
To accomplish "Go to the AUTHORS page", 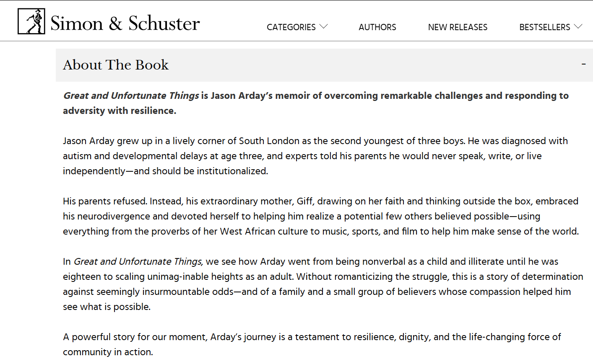I will point(377,27).
